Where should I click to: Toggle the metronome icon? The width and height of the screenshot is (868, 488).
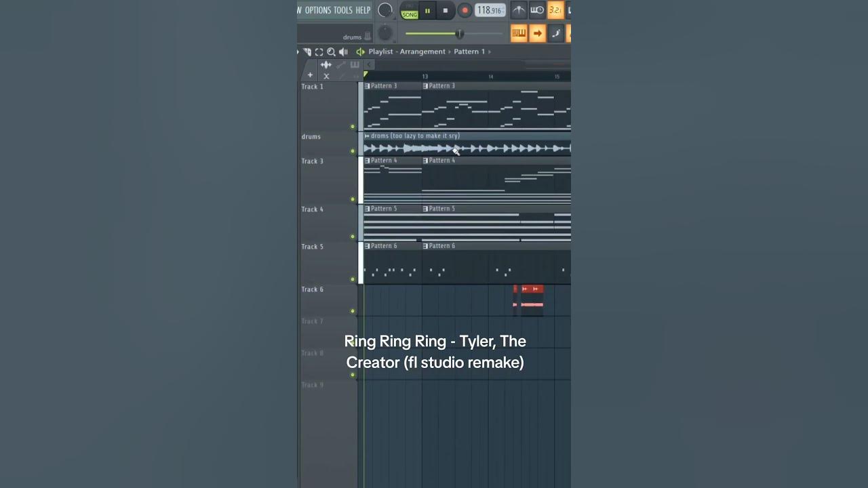(519, 10)
